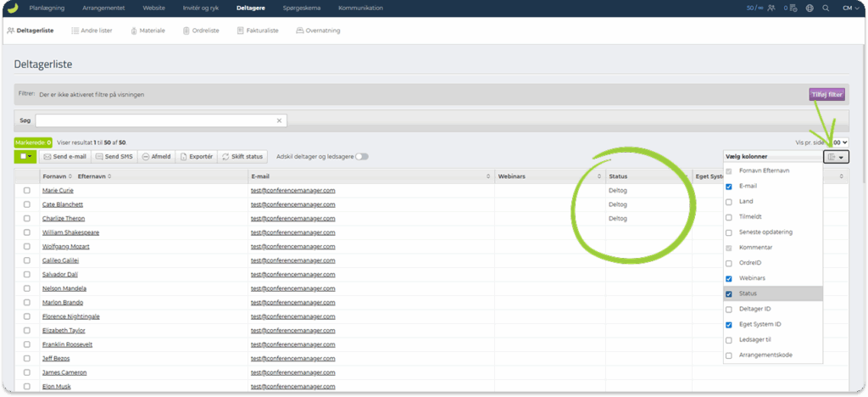Click into the Søg search field
868x397 pixels.
pyautogui.click(x=157, y=120)
